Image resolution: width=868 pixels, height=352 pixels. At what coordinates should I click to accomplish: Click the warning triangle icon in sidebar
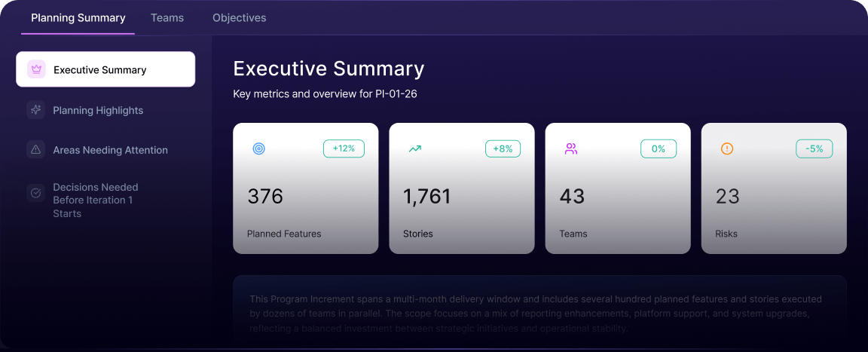[35, 150]
